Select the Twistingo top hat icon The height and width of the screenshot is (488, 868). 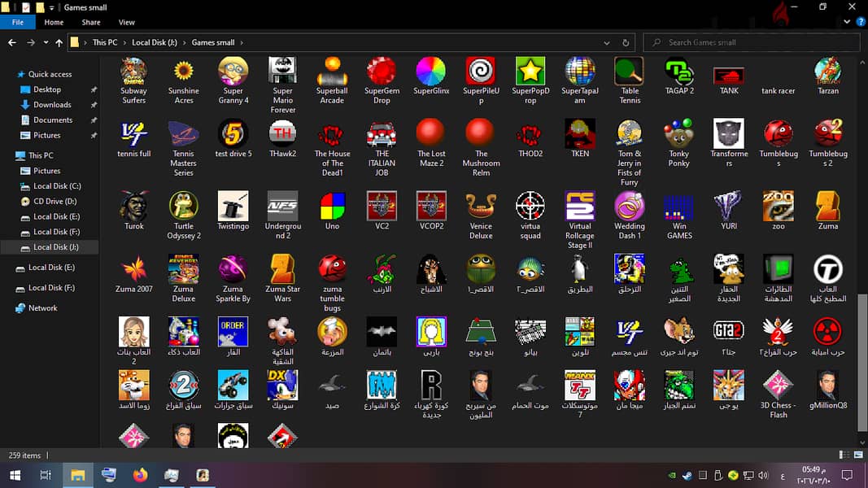[233, 206]
